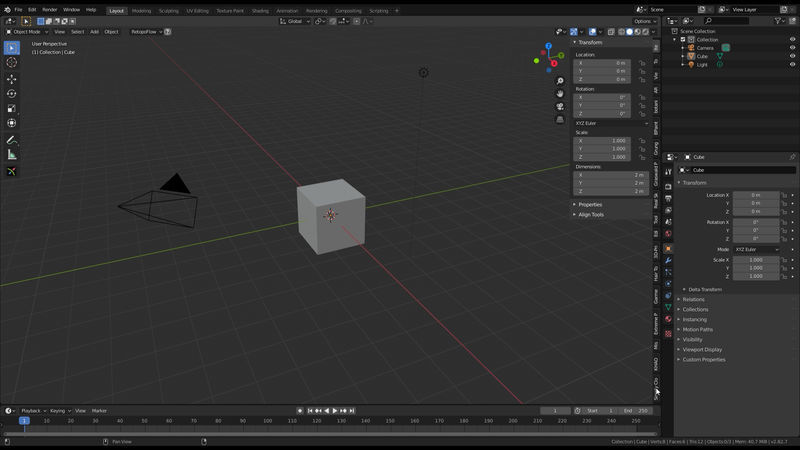Image resolution: width=800 pixels, height=450 pixels.
Task: Toggle X-ray display mode
Action: pyautogui.click(x=611, y=32)
